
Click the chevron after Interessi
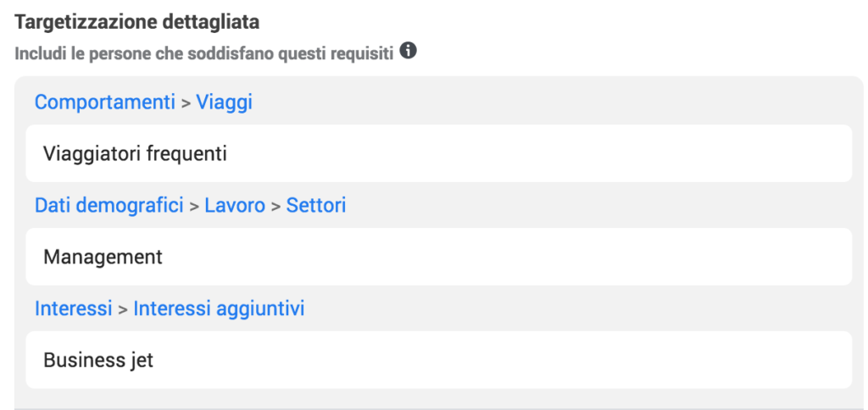click(x=123, y=310)
